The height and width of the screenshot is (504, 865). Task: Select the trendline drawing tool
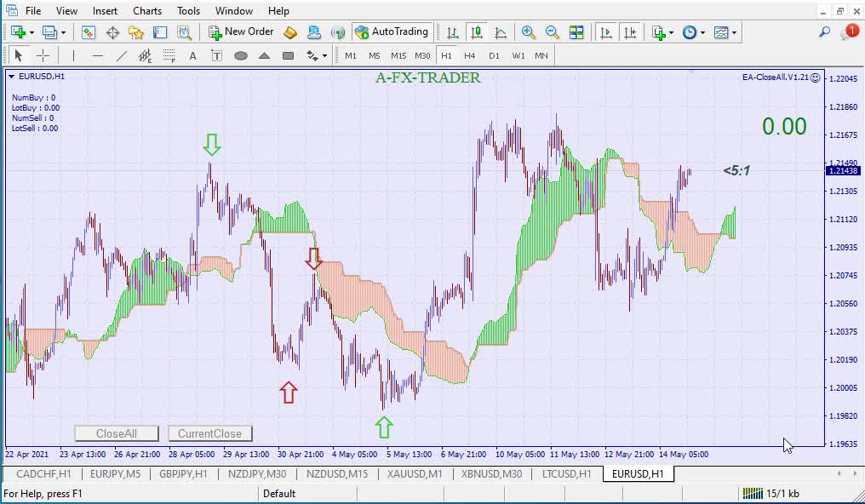[122, 56]
